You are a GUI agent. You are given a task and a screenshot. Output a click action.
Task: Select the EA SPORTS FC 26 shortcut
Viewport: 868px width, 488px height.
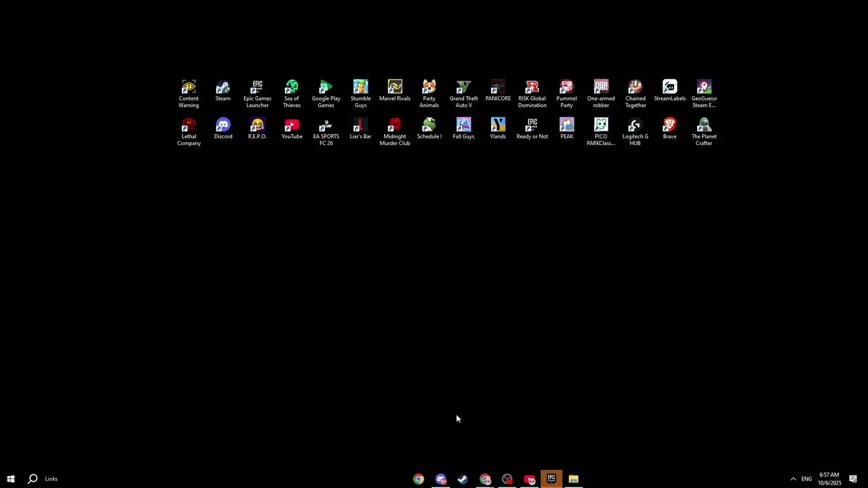pos(326,131)
